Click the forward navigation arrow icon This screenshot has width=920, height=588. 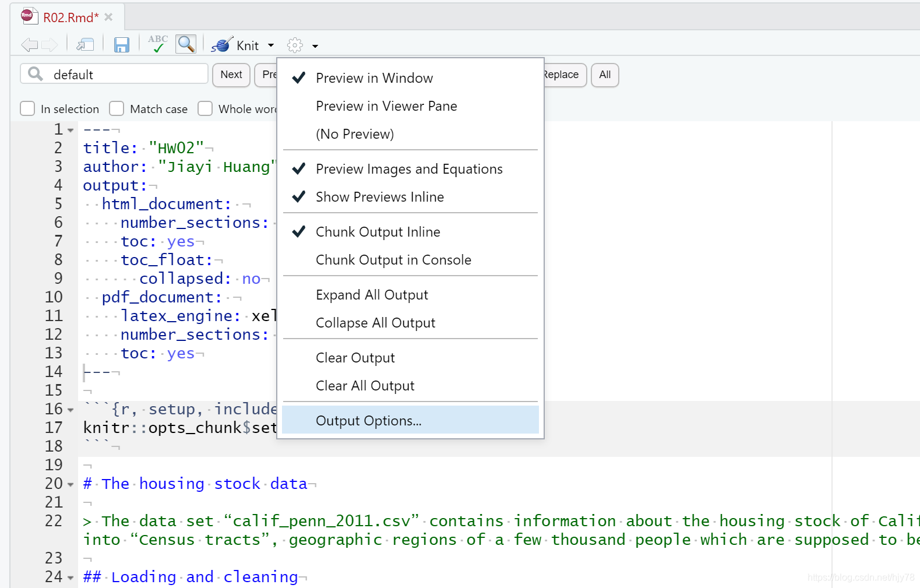(x=50, y=45)
